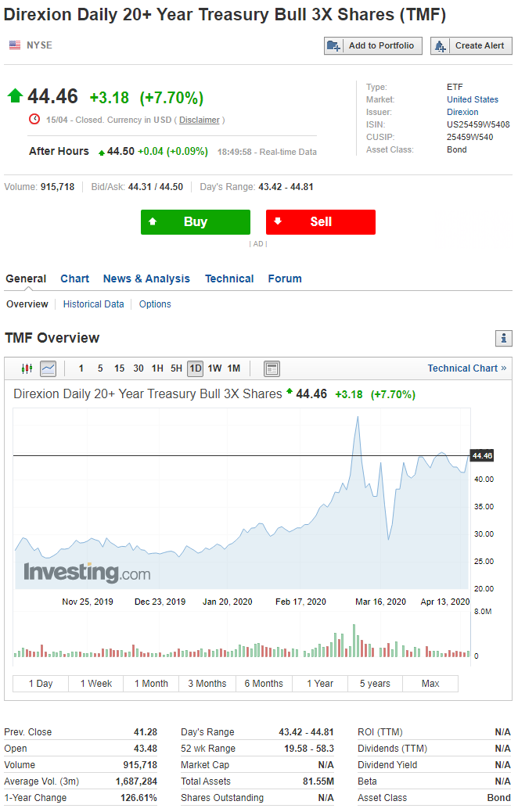Image resolution: width=518 pixels, height=812 pixels.
Task: Set chart interval to 1W
Action: tap(214, 368)
